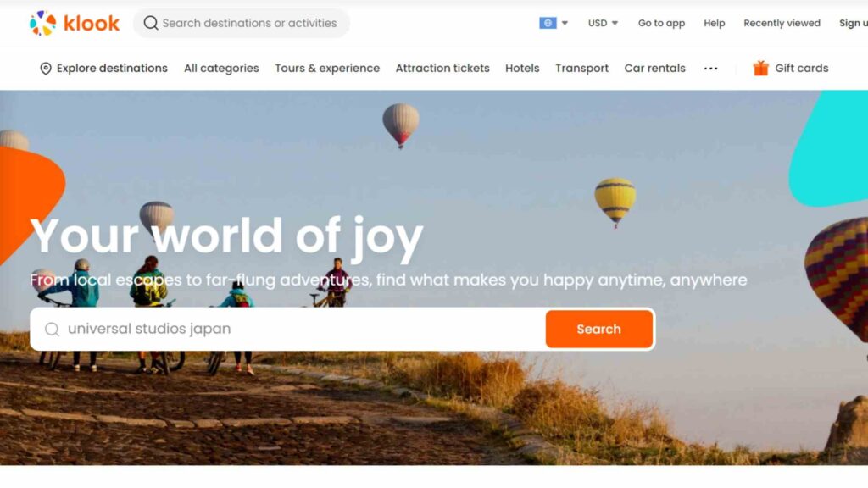The image size is (868, 488).
Task: Click the Klook logo icon
Action: [x=42, y=23]
